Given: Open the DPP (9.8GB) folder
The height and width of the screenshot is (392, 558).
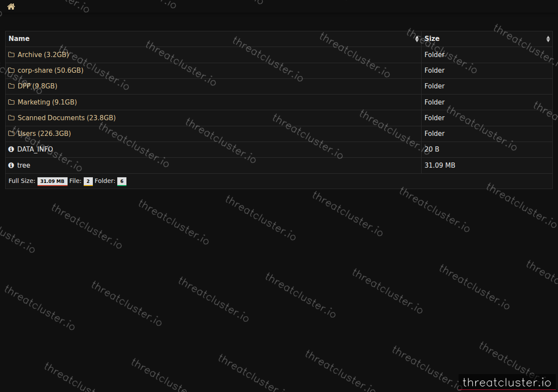Looking at the screenshot, I should 37,86.
